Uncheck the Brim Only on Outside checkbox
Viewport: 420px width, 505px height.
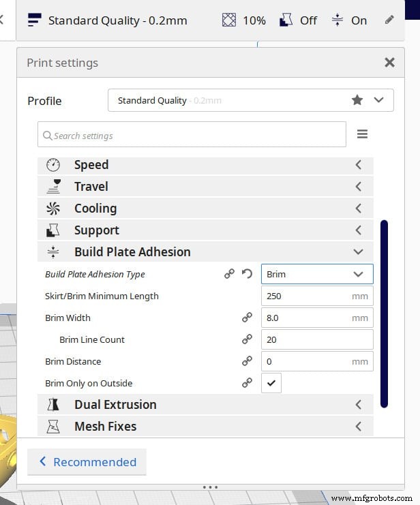(x=271, y=383)
